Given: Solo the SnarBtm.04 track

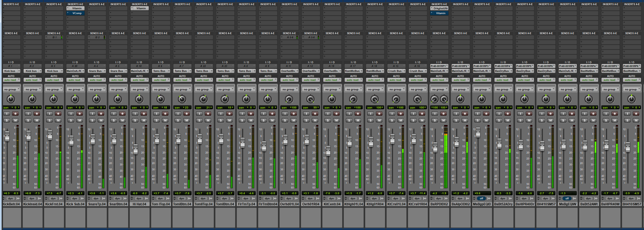Looking at the screenshot, I should 114,120.
